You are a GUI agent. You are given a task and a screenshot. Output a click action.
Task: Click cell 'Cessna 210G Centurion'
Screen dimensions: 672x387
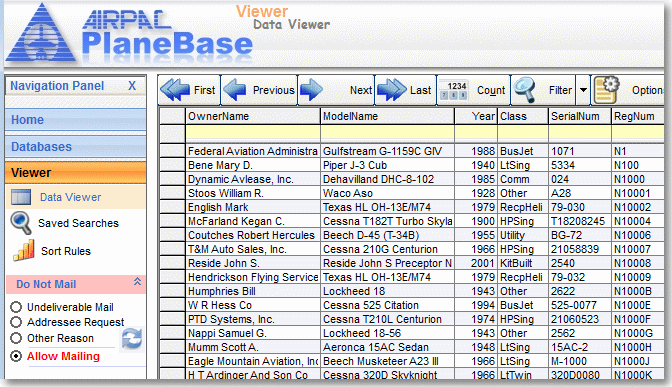(387, 249)
